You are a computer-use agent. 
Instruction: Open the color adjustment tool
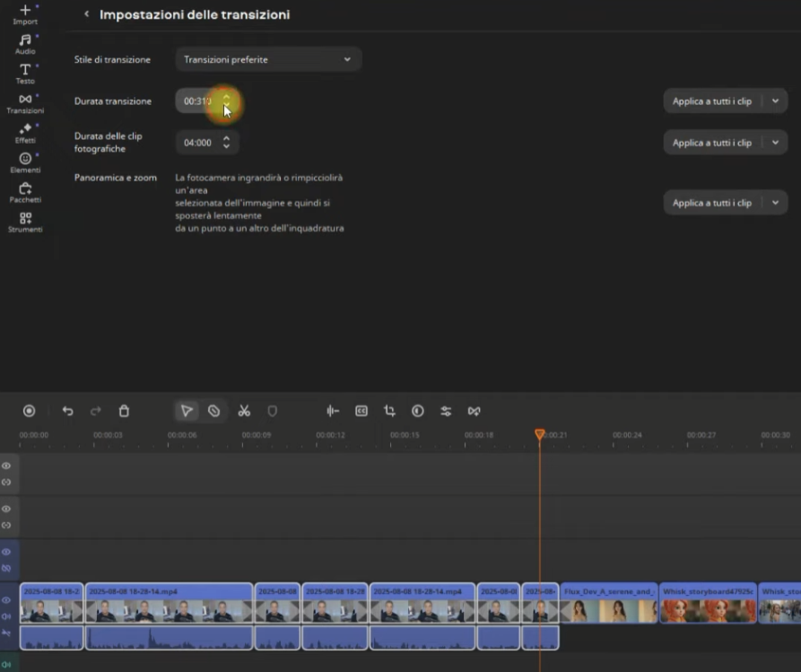[418, 411]
